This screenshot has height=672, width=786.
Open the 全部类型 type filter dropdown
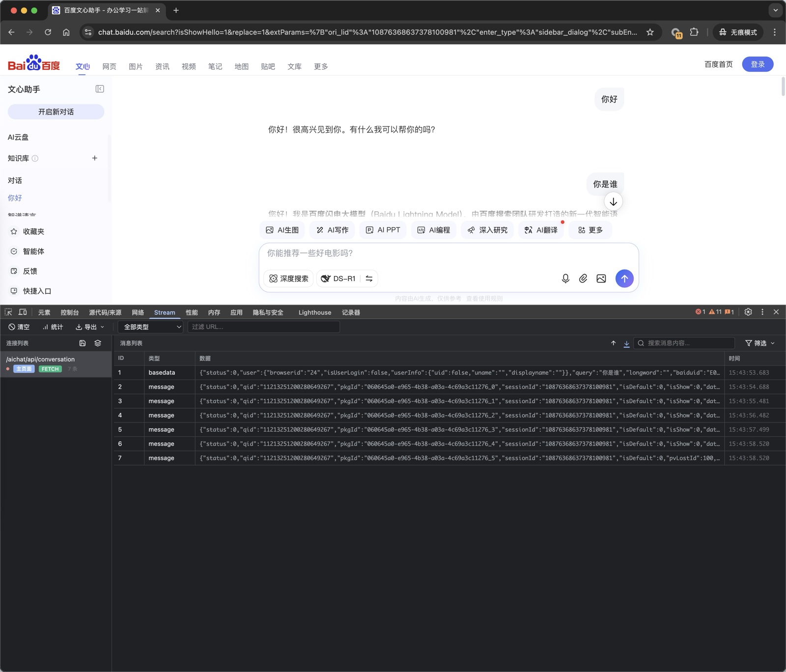tap(150, 327)
